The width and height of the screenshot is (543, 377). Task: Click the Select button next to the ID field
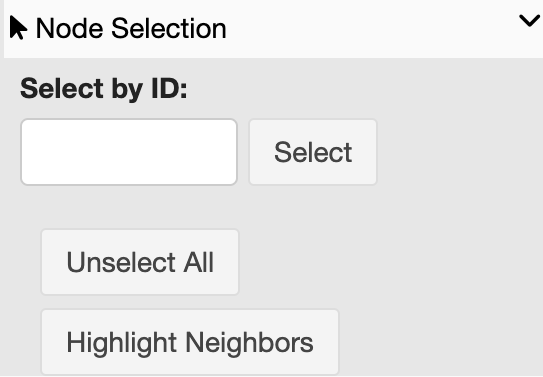pos(313,152)
